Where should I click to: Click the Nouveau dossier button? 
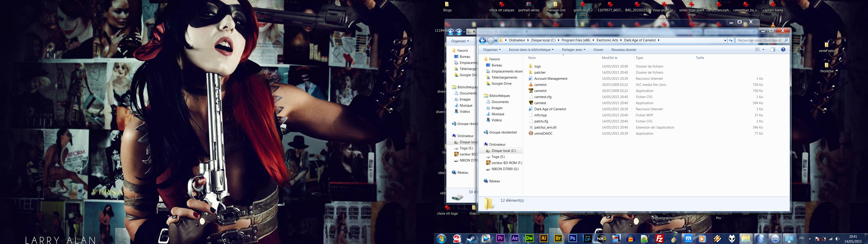624,49
